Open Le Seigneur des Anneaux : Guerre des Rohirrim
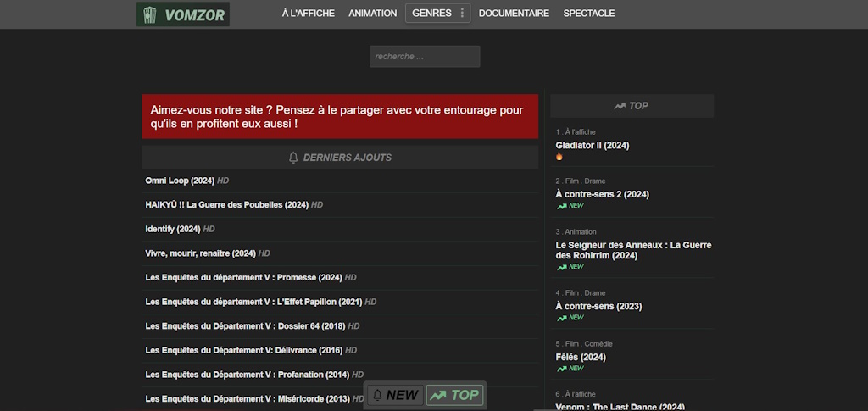 pyautogui.click(x=633, y=250)
